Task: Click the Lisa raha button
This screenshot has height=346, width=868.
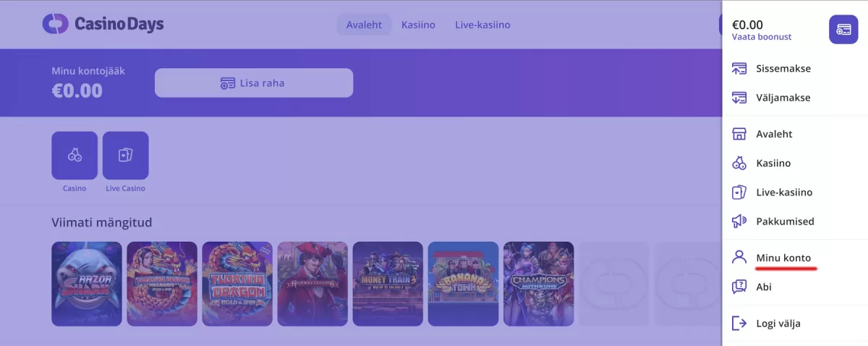Action: tap(254, 83)
